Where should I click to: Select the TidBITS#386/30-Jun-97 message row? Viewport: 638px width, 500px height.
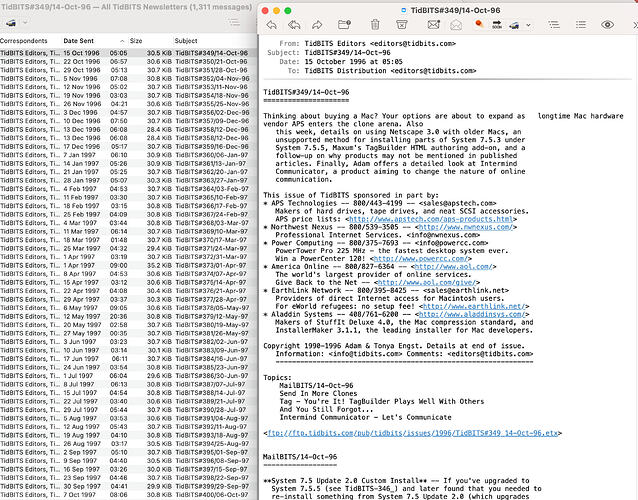(x=129, y=376)
